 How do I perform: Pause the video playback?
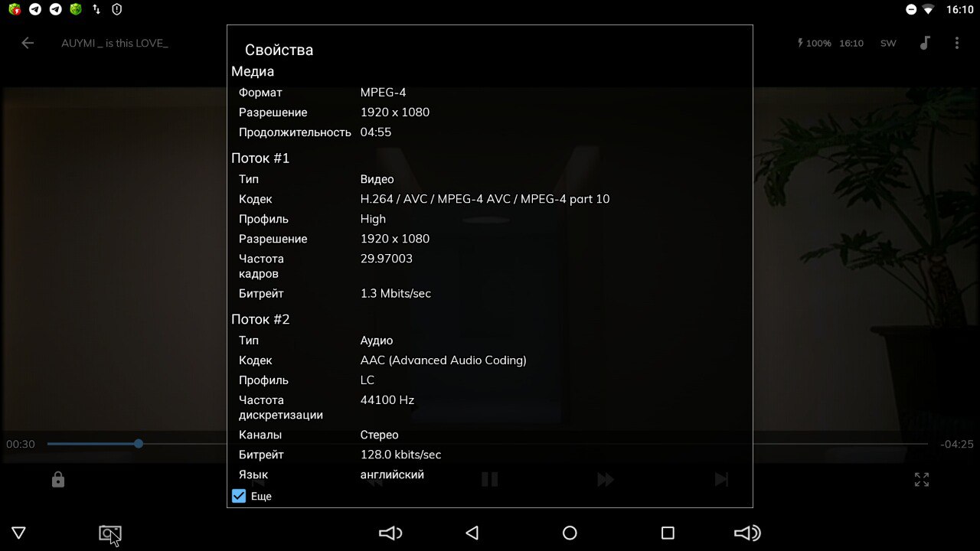point(490,480)
